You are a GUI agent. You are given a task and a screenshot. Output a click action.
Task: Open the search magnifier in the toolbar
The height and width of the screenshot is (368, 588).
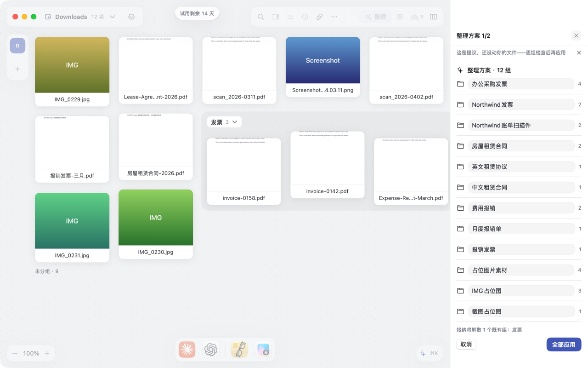click(x=260, y=17)
